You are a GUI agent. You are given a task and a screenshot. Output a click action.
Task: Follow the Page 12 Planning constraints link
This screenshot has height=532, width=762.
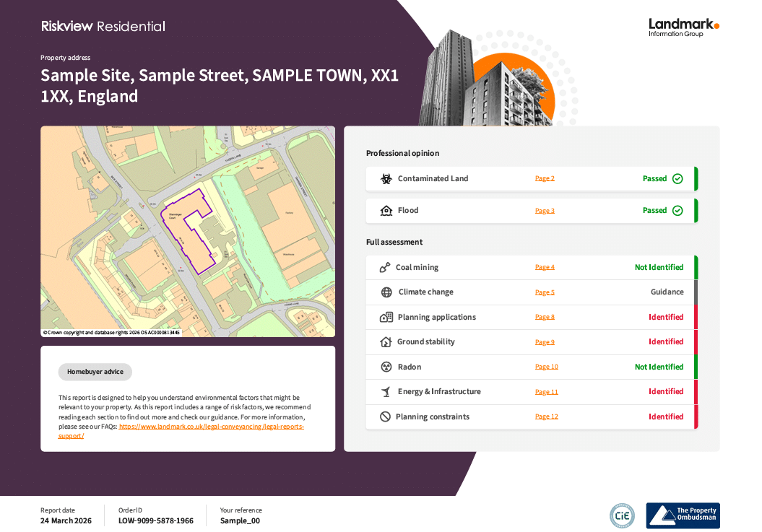tap(546, 417)
